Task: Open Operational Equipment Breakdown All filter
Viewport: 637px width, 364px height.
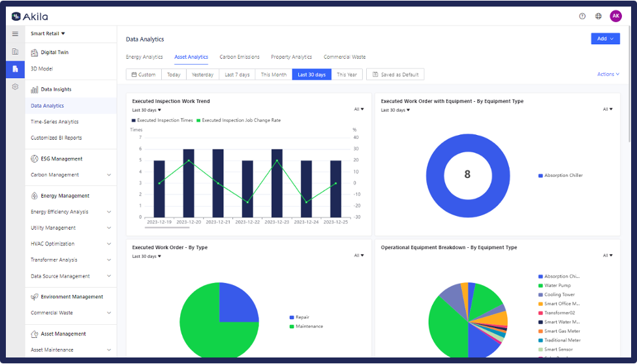Action: coord(608,256)
